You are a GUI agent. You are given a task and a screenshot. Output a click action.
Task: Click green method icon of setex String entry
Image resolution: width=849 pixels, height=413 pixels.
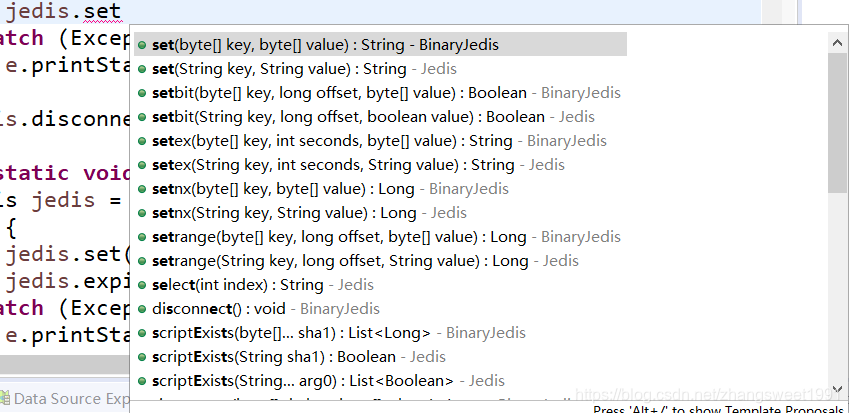point(142,165)
